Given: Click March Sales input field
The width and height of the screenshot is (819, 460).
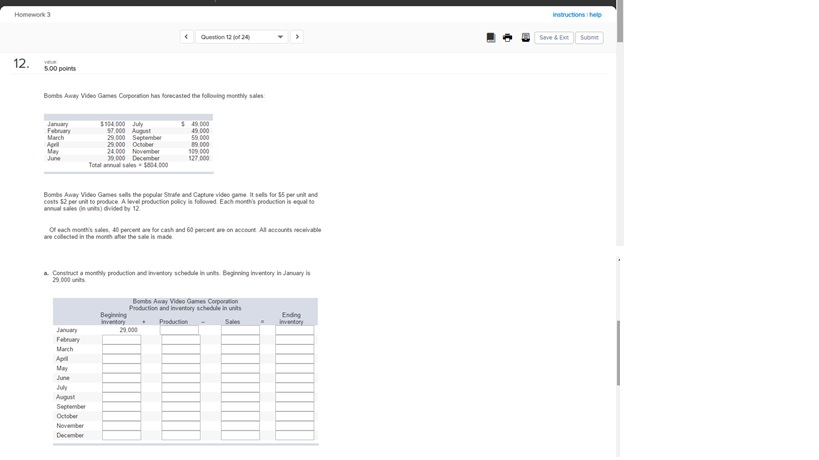Looking at the screenshot, I should pos(240,349).
